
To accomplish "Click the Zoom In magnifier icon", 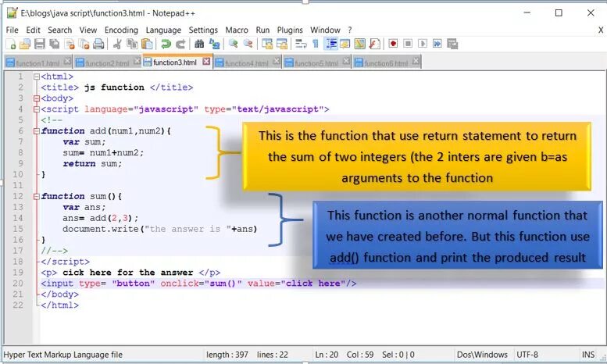I will tap(233, 45).
